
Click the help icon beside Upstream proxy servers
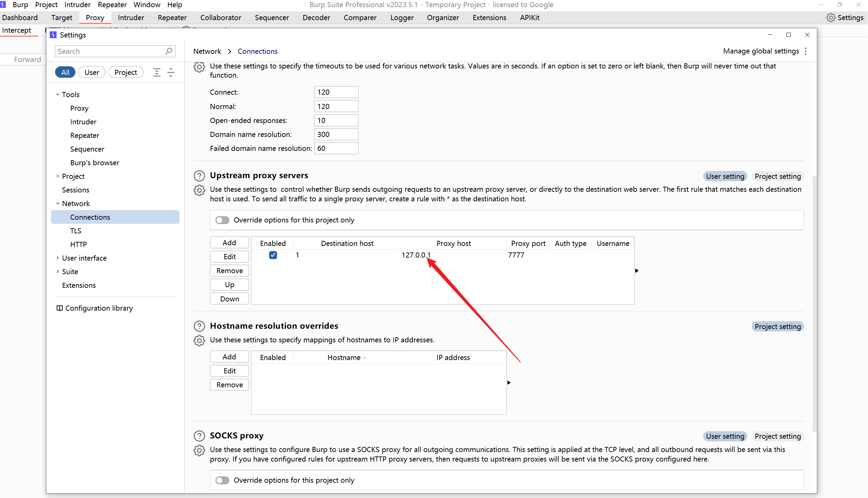click(x=199, y=176)
